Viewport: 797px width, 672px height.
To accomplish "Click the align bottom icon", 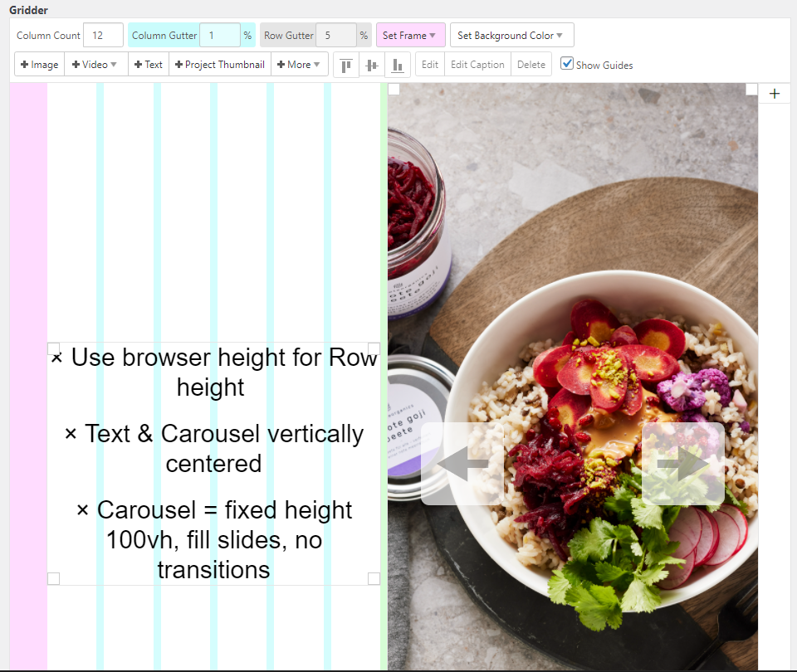I will (x=398, y=65).
